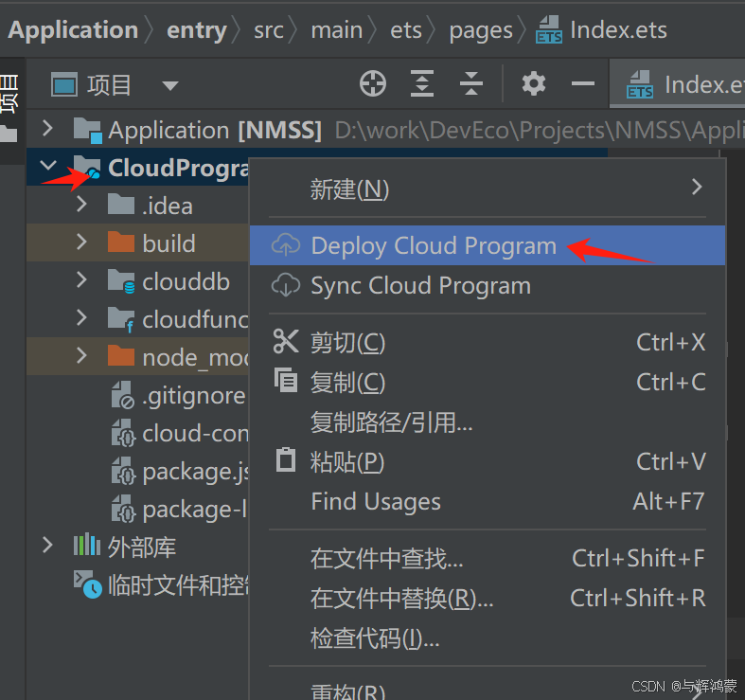
Task: Select the node_modules folder icon
Action: 121,356
